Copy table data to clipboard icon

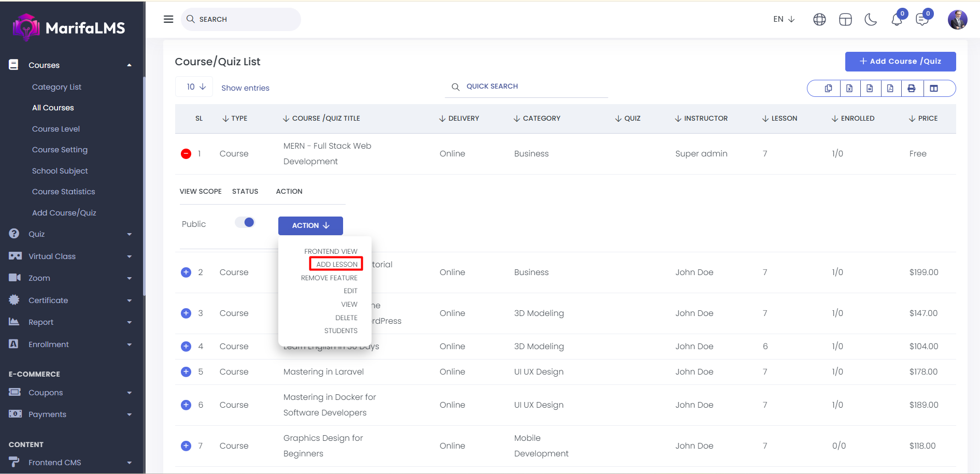click(828, 89)
